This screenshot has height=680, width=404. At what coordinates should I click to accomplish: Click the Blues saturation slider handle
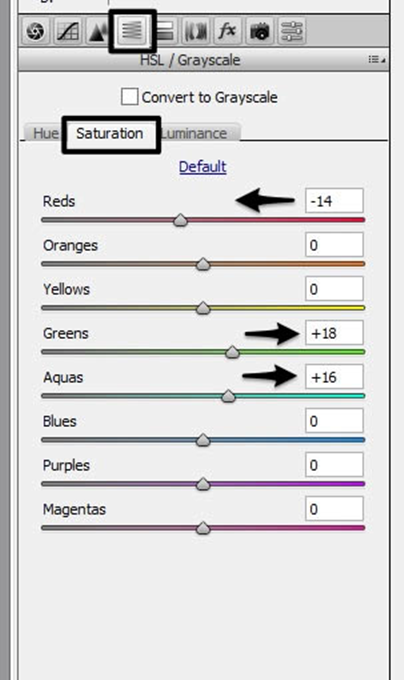click(x=203, y=440)
